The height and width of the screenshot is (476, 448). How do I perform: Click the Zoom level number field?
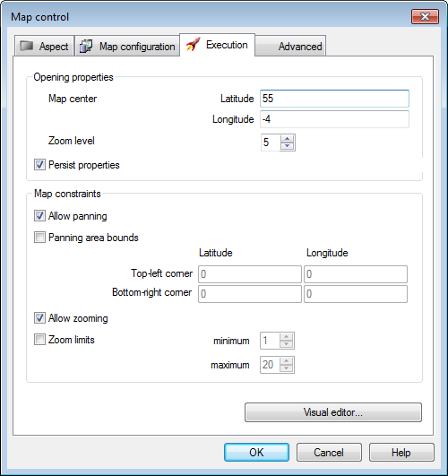tap(271, 143)
